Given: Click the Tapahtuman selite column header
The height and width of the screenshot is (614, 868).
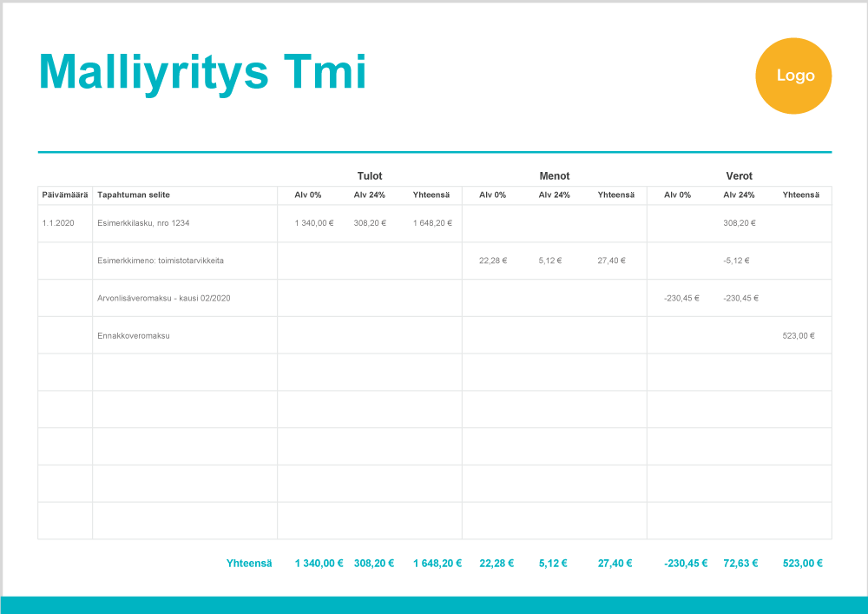Looking at the screenshot, I should click(135, 195).
